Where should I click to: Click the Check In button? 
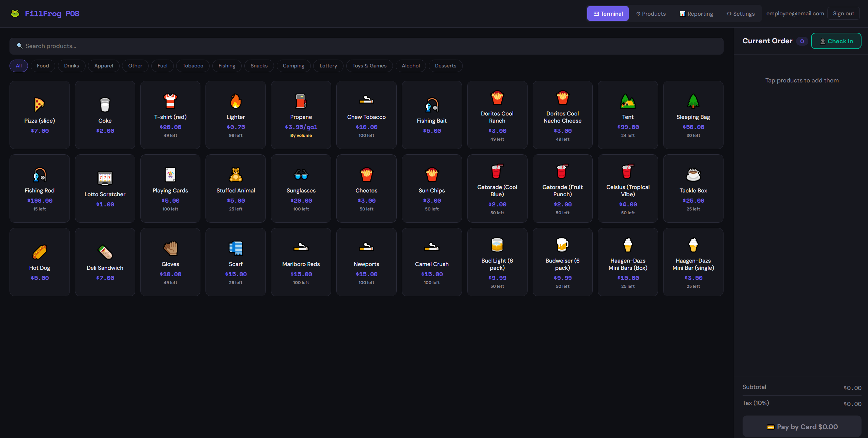coord(836,41)
